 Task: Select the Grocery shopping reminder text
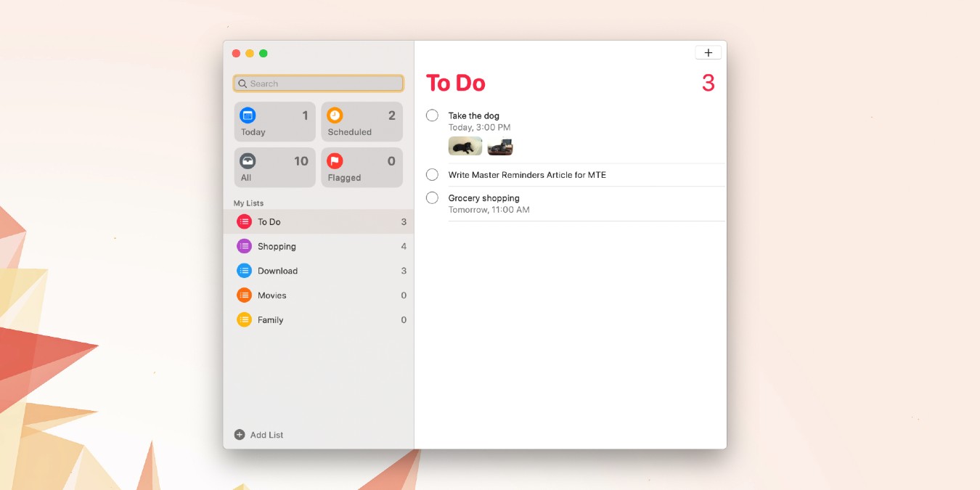[483, 197]
